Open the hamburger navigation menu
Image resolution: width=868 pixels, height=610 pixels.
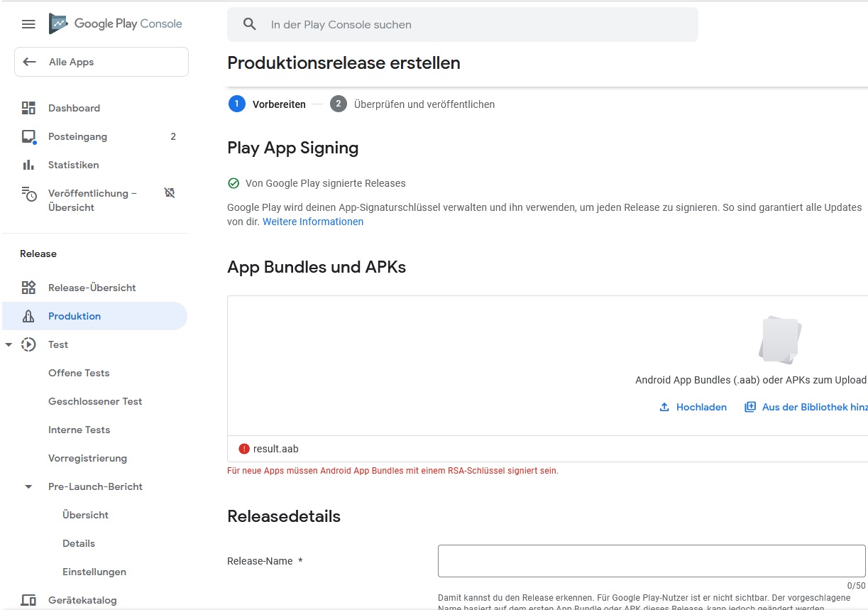coord(28,24)
